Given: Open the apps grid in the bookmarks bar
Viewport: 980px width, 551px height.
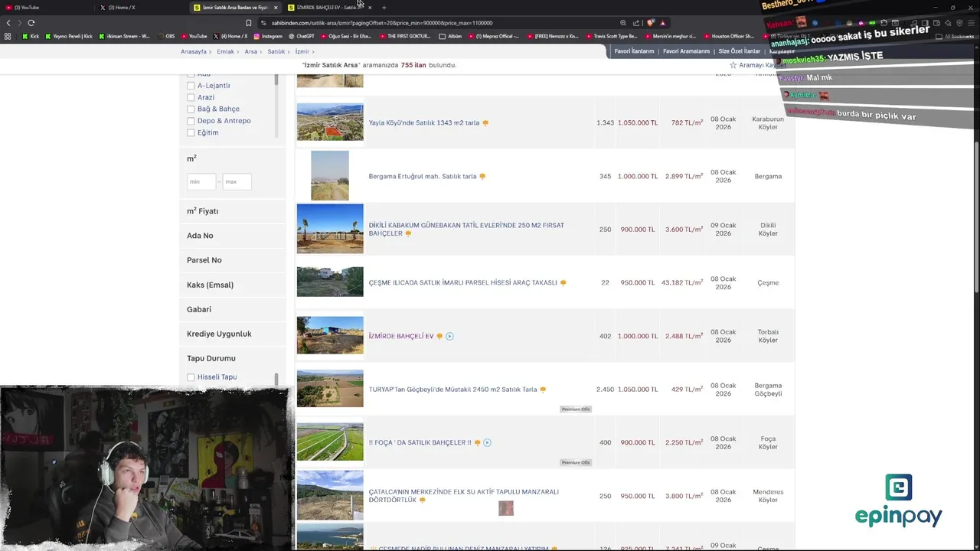Looking at the screenshot, I should pos(8,36).
